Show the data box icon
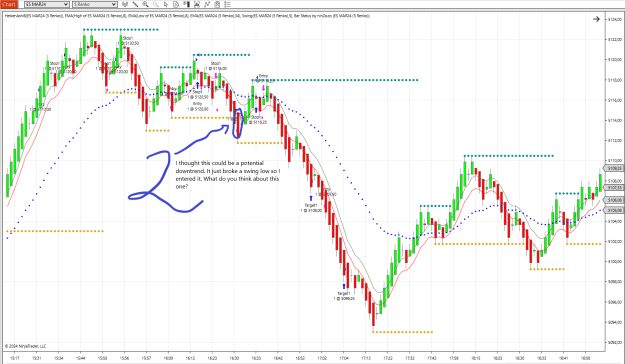 176,4
